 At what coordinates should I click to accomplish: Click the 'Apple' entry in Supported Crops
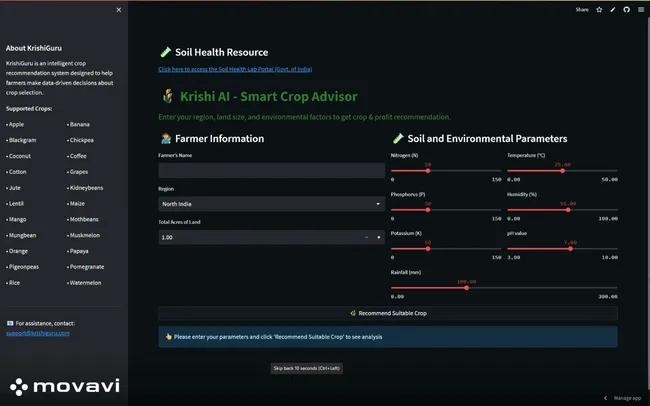16,124
